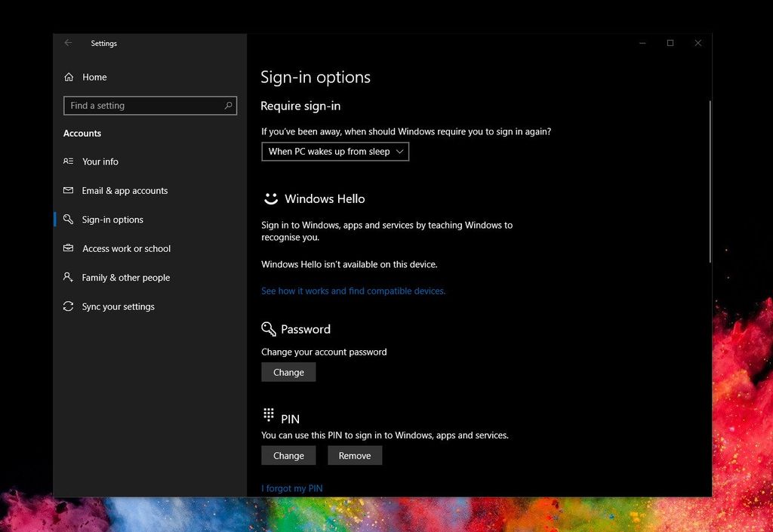The image size is (773, 532).
Task: Click See how it works compatible devices link
Action: coord(353,291)
